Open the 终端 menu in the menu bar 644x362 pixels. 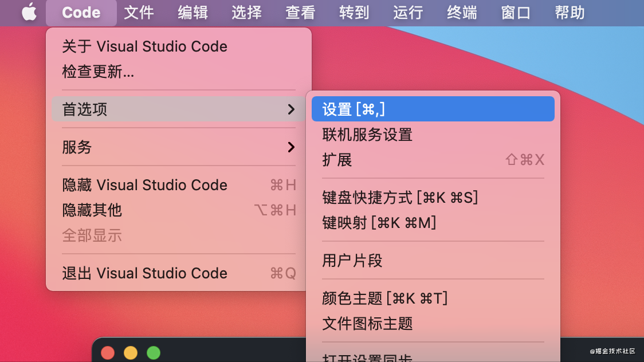point(462,13)
